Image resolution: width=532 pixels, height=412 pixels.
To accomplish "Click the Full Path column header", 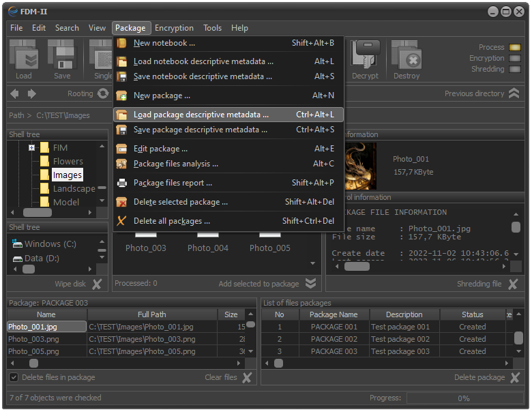I will 151,314.
